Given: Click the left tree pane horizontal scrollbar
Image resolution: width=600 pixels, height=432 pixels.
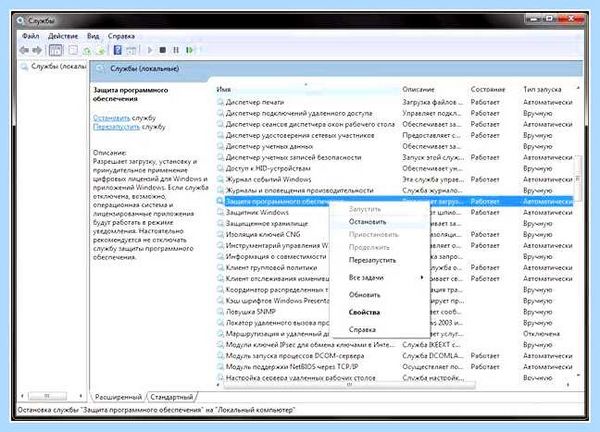Looking at the screenshot, I should tap(47, 395).
